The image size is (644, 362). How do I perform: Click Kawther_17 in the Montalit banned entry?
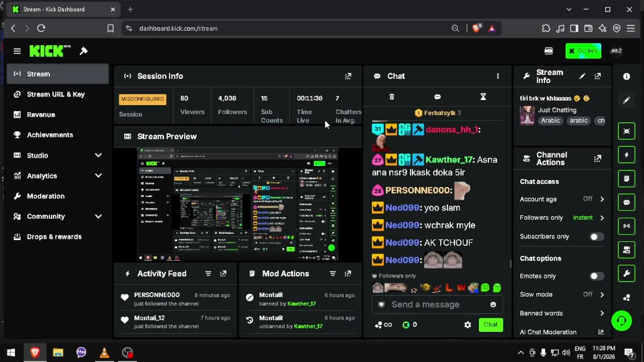301,304
